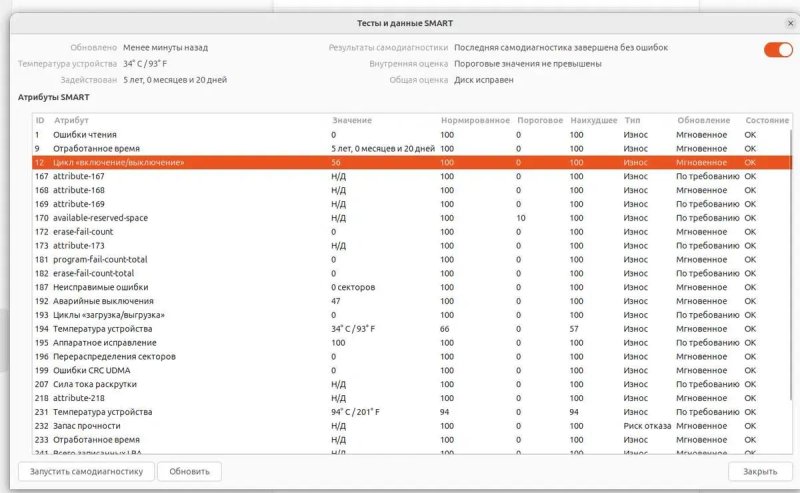This screenshot has height=493, width=800.
Task: Click Пороговые значения не превышены text
Action: coord(528,64)
